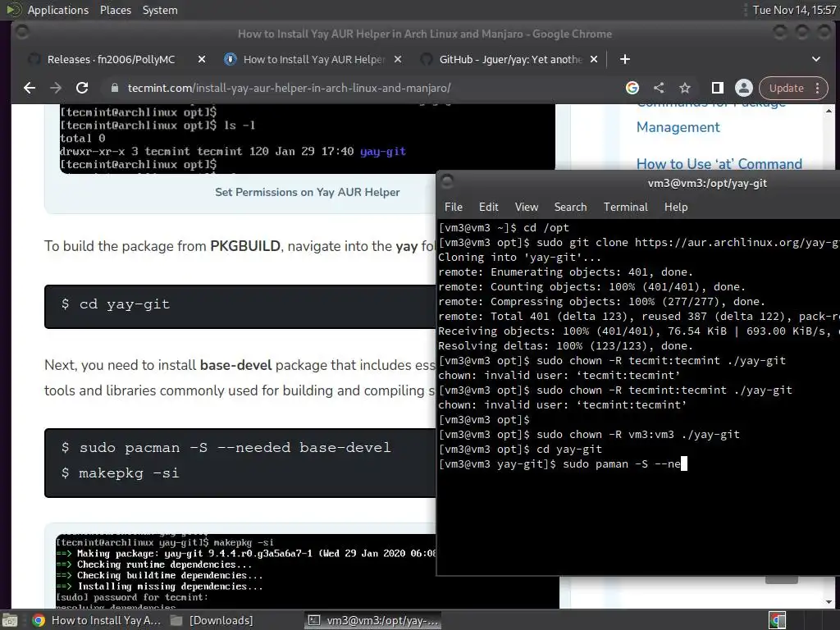Open terminal Edit menu
The width and height of the screenshot is (840, 630).
pos(488,207)
